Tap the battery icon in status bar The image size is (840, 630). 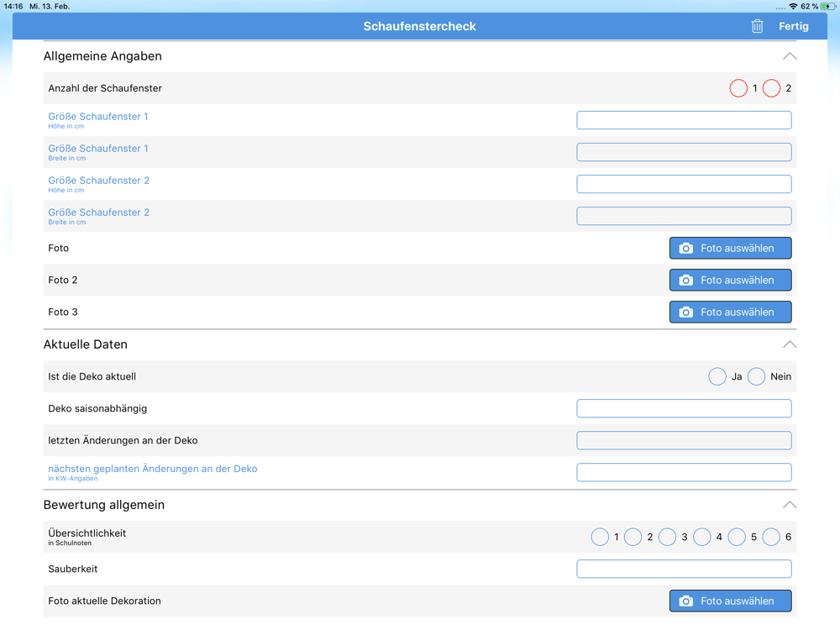(x=828, y=7)
